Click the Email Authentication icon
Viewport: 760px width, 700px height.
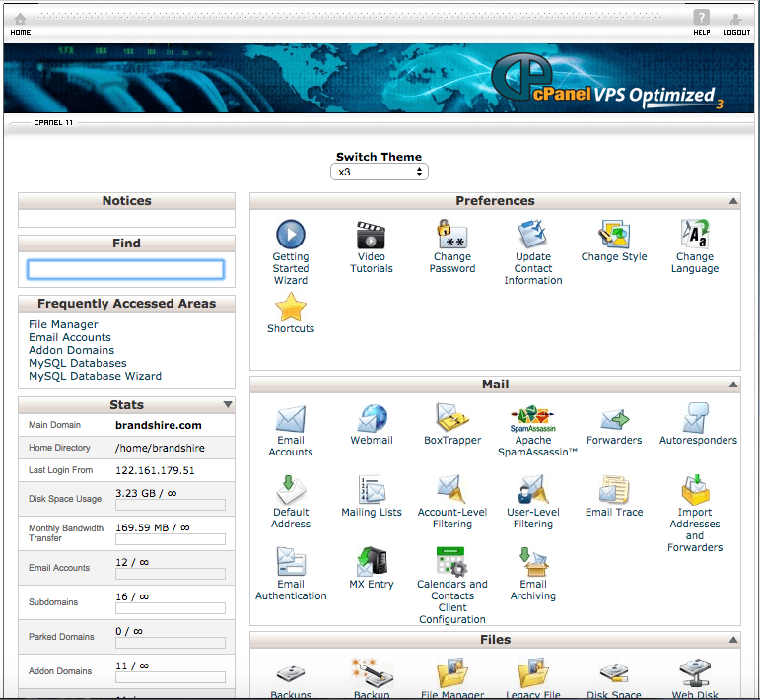(291, 561)
